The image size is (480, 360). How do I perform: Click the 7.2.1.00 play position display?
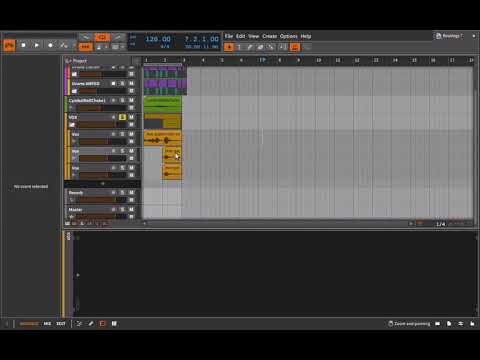202,39
